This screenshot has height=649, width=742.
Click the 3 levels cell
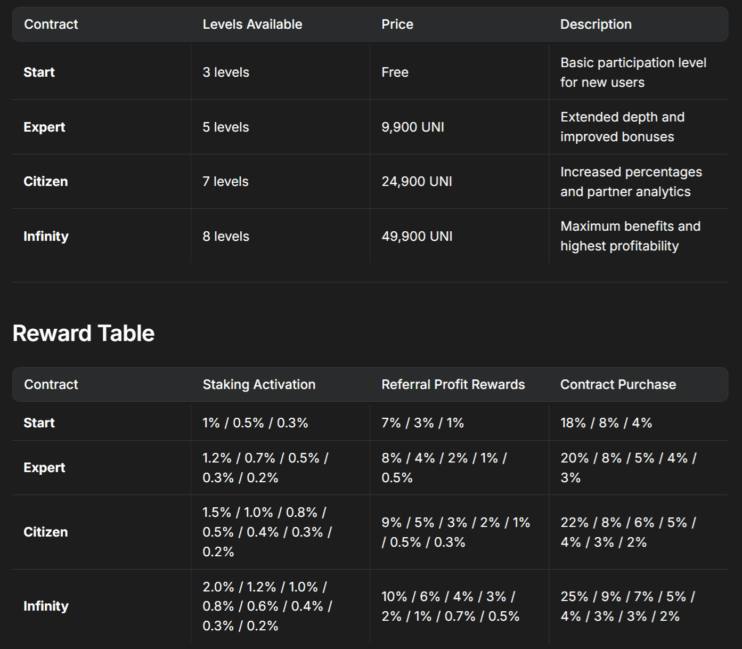click(226, 72)
